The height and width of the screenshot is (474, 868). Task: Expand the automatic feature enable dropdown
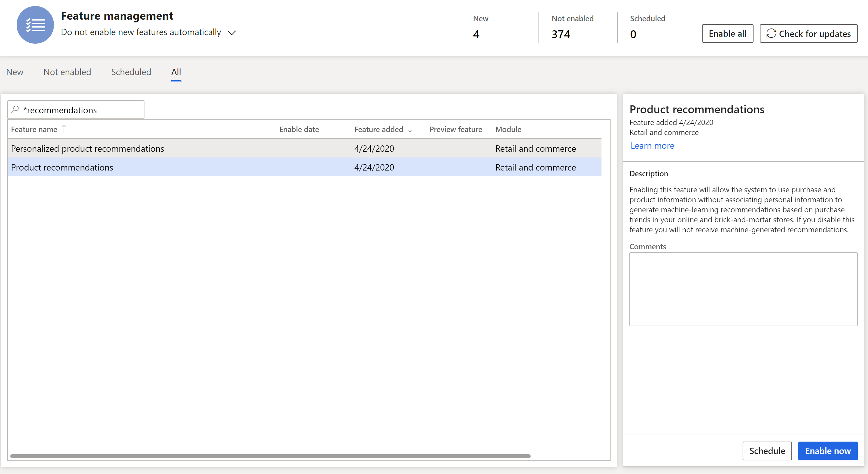point(230,31)
